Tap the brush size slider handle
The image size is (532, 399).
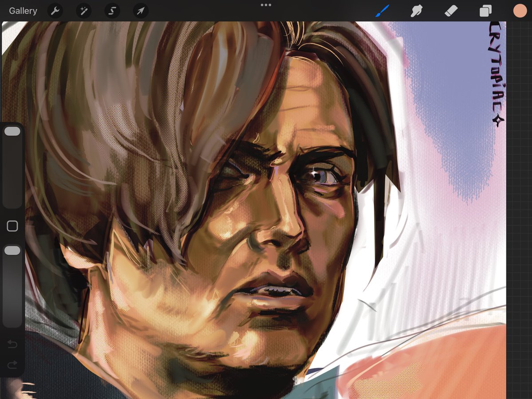12,131
